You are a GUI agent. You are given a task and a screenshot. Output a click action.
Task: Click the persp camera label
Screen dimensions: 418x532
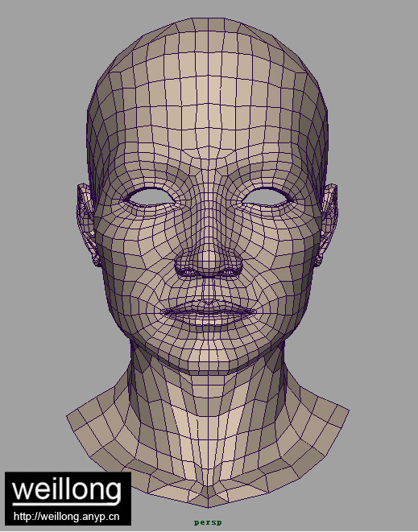[208, 522]
